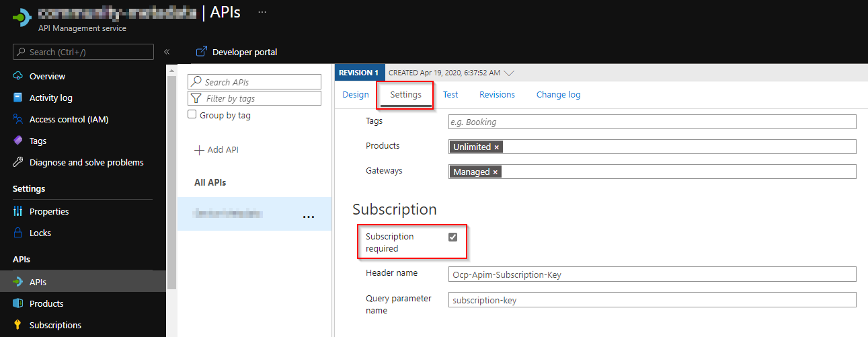This screenshot has height=337, width=868.
Task: Open the Revisions tab
Action: [x=497, y=95]
